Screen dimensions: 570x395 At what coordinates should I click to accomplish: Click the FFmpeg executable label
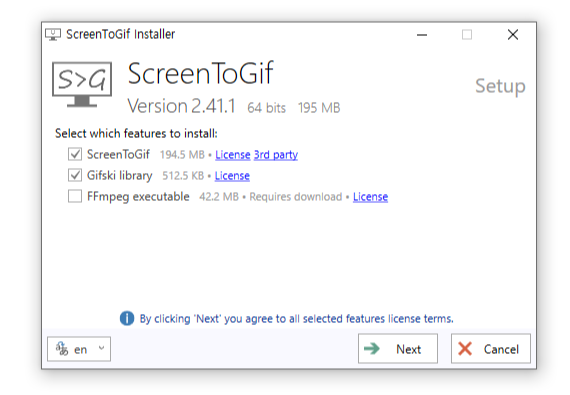(x=138, y=197)
